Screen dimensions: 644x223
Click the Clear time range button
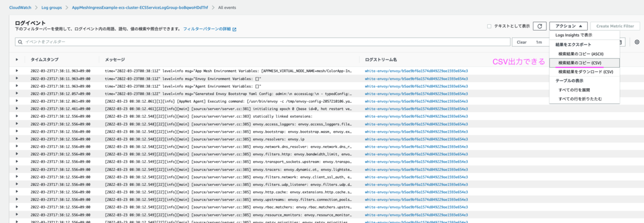coord(521,42)
